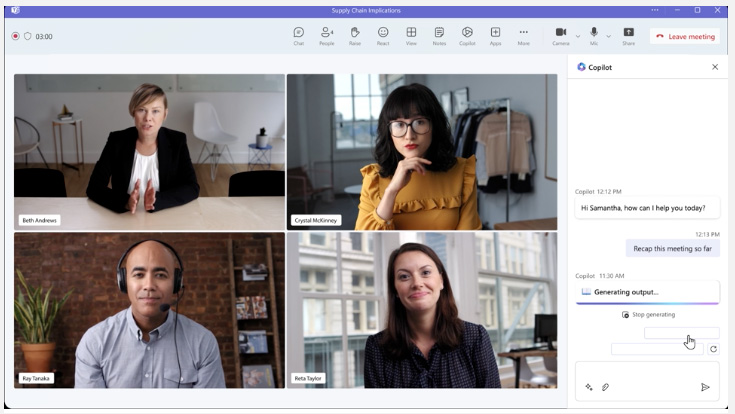Show the People participants list
Viewport: 735px width, 414px height.
(326, 35)
